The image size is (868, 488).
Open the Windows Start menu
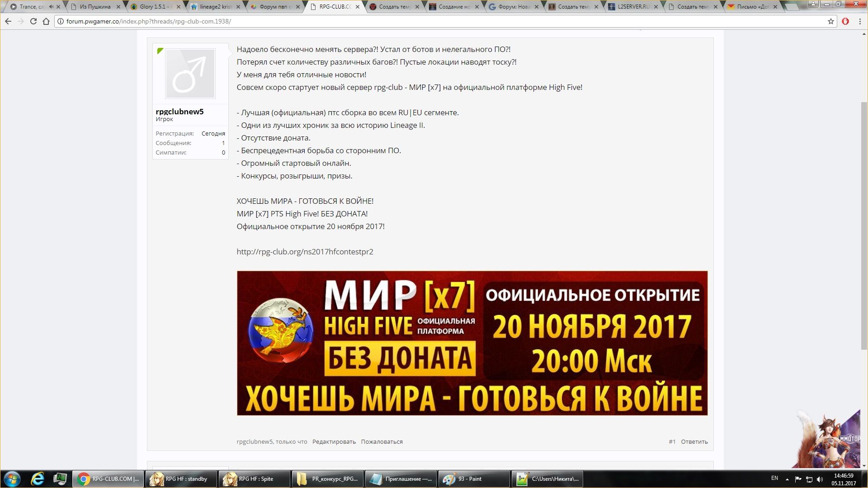pos(12,479)
